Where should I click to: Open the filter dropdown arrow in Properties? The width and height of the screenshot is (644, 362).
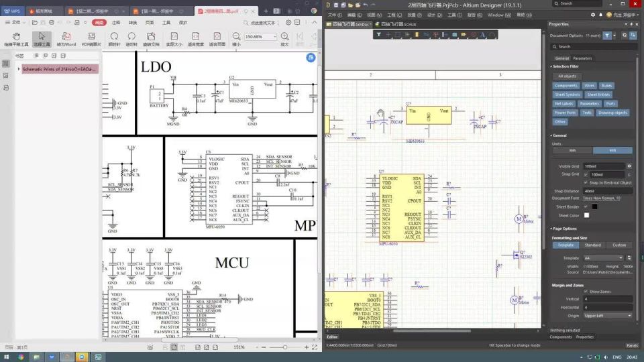(x=614, y=36)
